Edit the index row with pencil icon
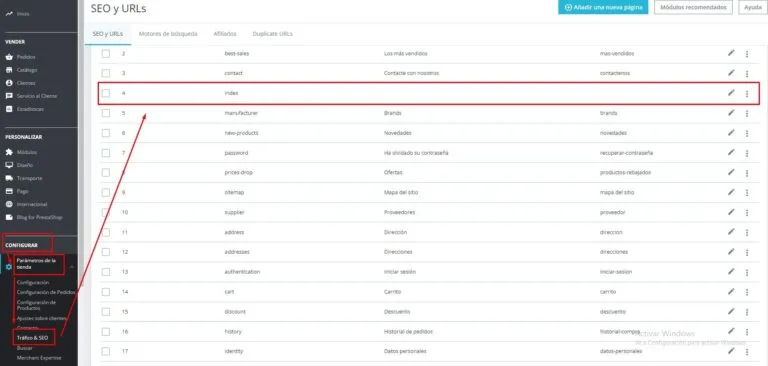The height and width of the screenshot is (366, 768). tap(731, 93)
